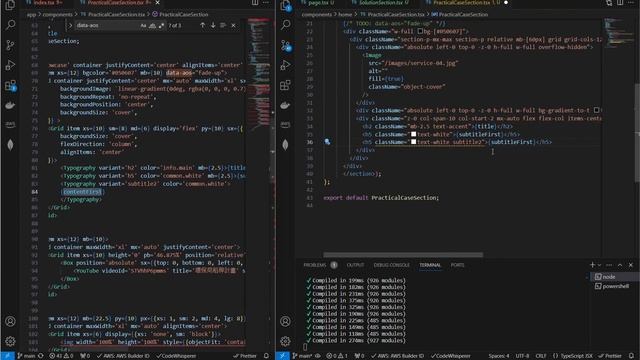This screenshot has height=360, width=640.
Task: Open Accounts menu in the left window
Action: pos(10,321)
